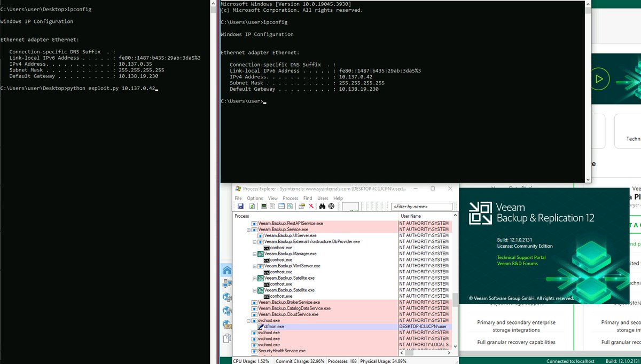
Task: Open the Tape Infrastructure icon in Veeam sidebar
Action: 227,324
